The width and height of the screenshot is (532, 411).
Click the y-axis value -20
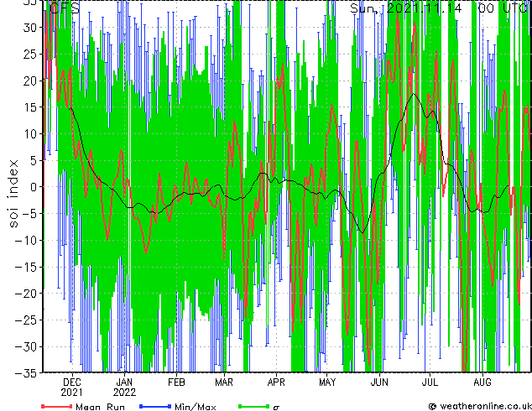(26, 294)
